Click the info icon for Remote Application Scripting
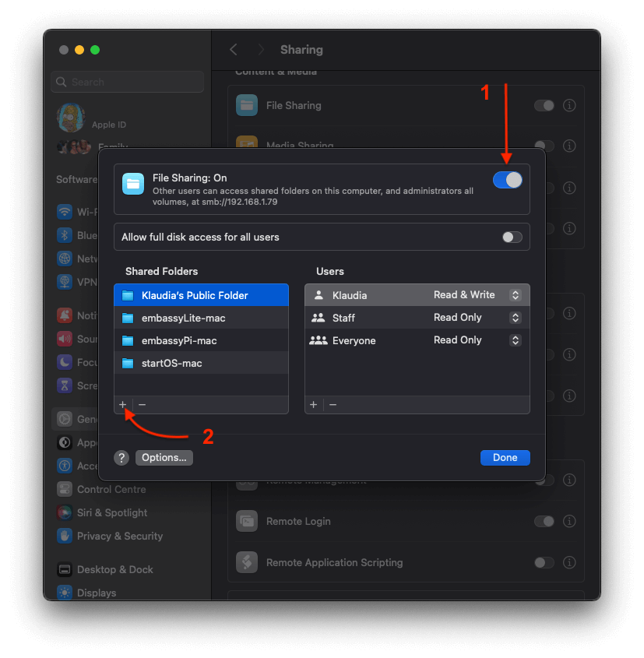Viewport: 644px width, 658px height. click(569, 562)
